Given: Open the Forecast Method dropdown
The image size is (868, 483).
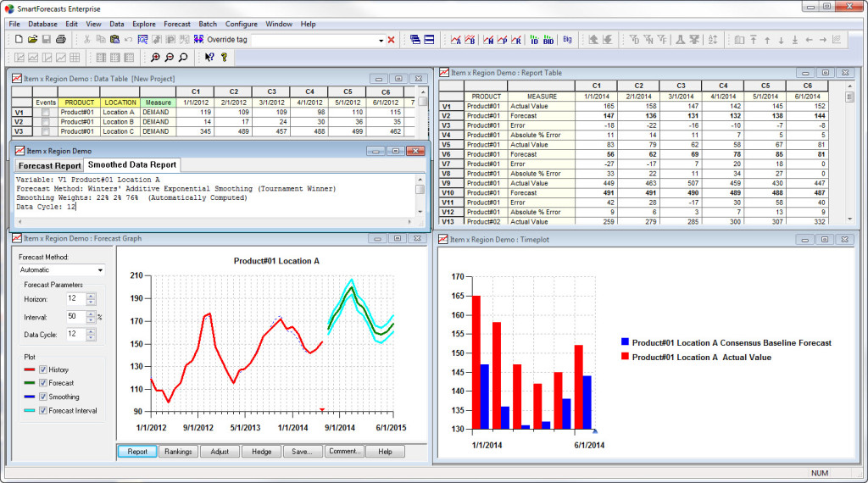Looking at the screenshot, I should [x=100, y=270].
